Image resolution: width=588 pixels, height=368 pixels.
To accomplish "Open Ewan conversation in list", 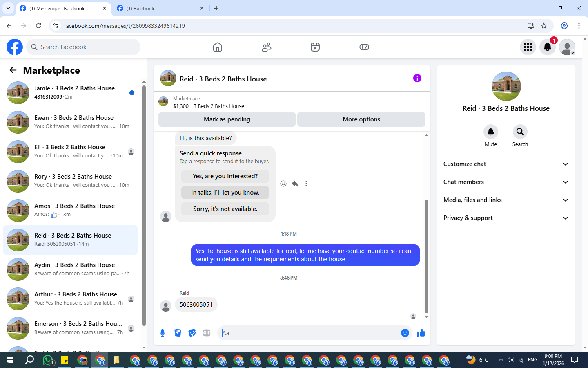I will tap(70, 122).
